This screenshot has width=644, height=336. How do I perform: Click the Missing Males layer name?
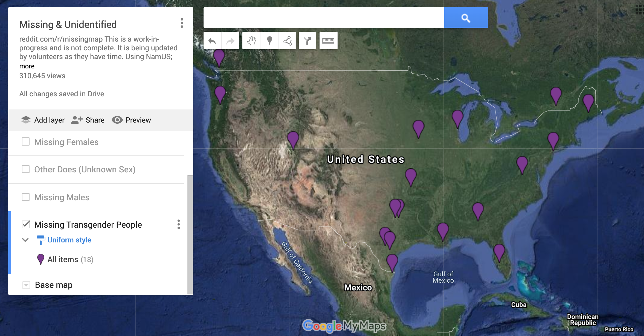[x=62, y=197]
